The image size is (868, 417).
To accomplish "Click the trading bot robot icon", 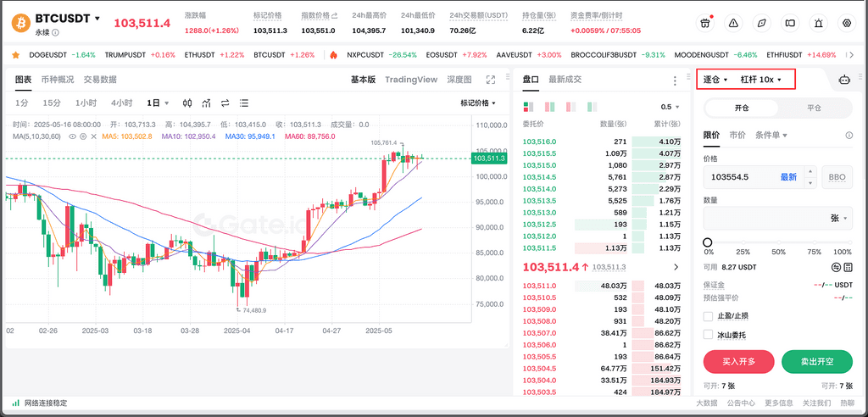I will pyautogui.click(x=843, y=80).
